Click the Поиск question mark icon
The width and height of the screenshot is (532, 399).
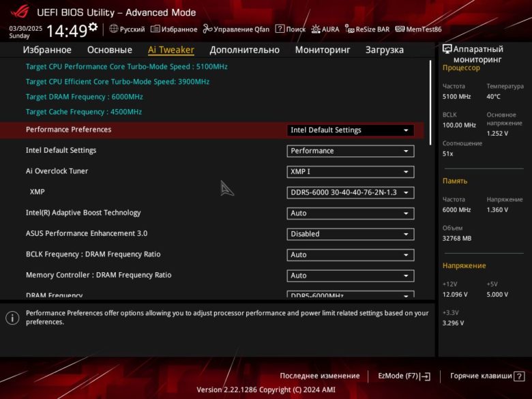(x=280, y=29)
